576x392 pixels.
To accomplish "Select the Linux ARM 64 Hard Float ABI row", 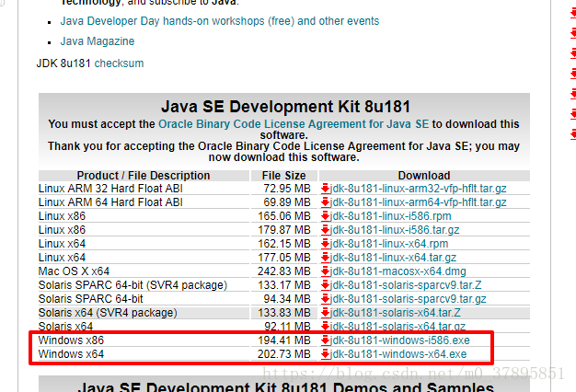I will pyautogui.click(x=284, y=202).
